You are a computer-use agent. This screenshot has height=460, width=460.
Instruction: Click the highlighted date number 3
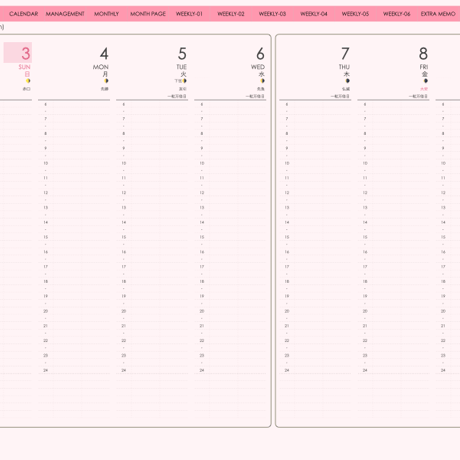pyautogui.click(x=26, y=53)
